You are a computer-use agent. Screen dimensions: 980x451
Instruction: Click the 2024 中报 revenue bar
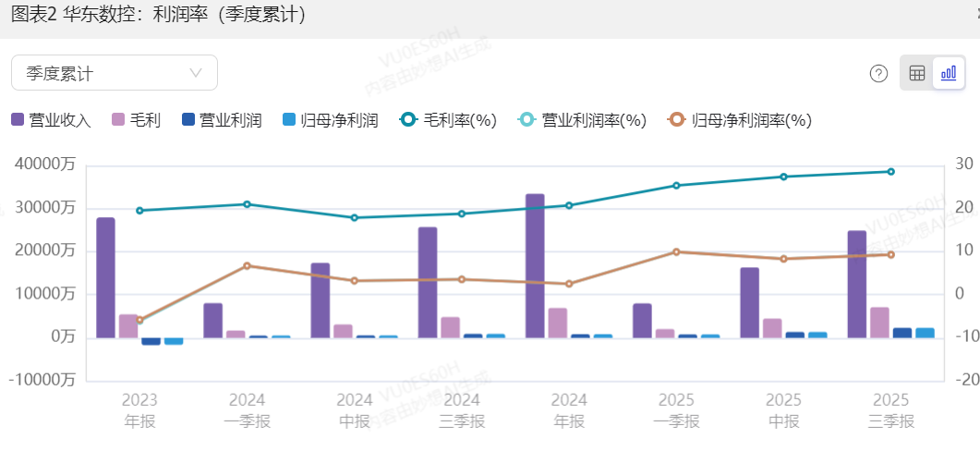coord(320,301)
